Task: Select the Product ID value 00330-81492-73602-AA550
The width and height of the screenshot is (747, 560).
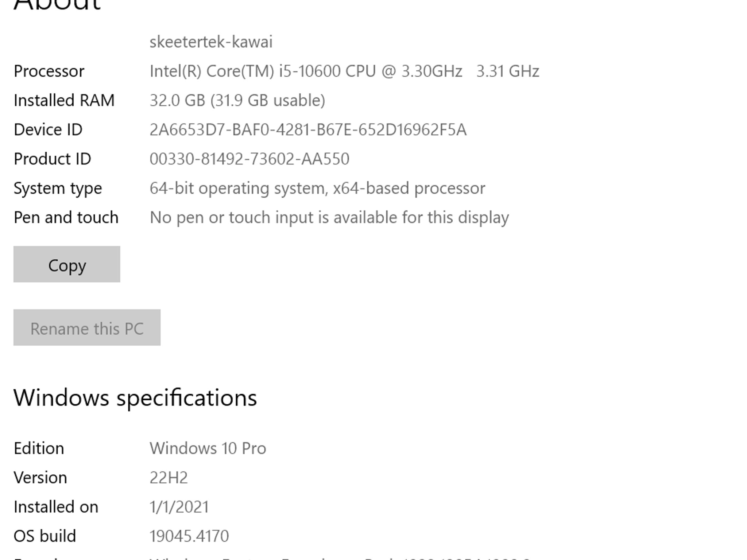Action: click(x=250, y=158)
